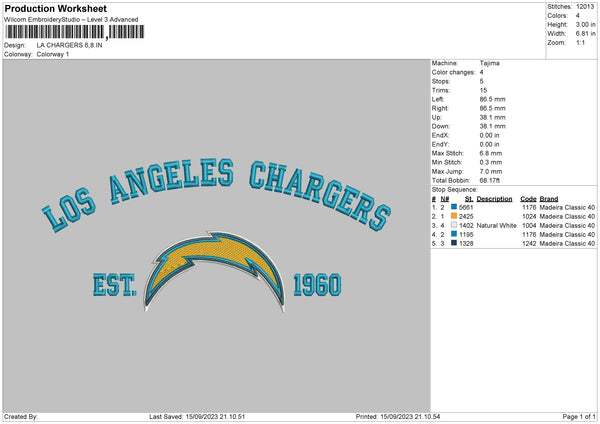The image size is (600, 424).
Task: Click the Page 1 of 1 footer
Action: [574, 417]
